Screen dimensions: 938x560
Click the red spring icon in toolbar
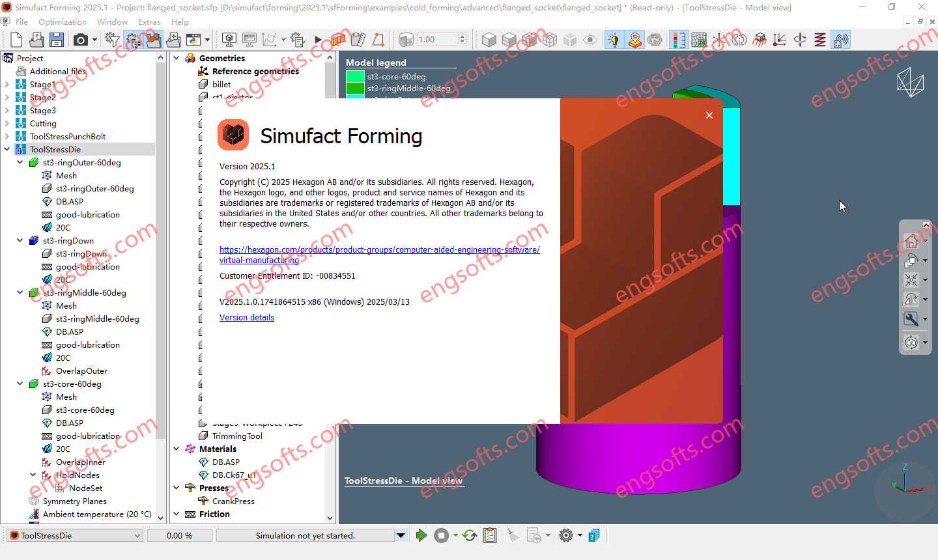(820, 40)
